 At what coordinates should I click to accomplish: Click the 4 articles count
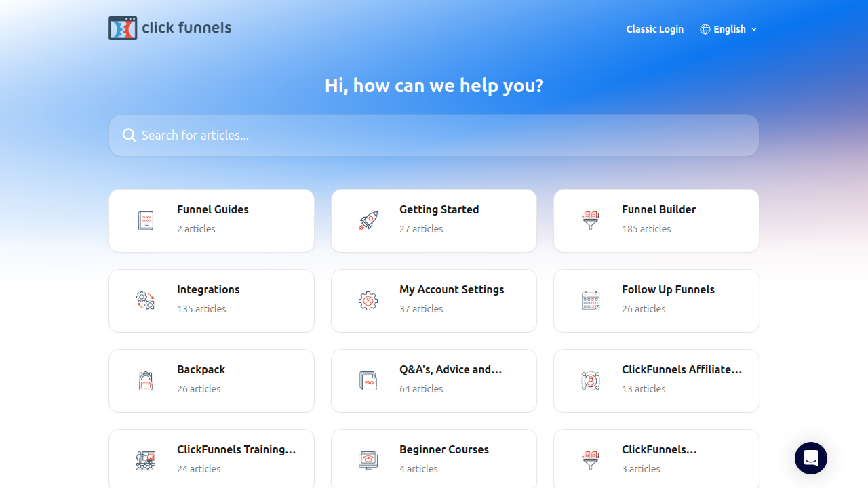coord(418,469)
